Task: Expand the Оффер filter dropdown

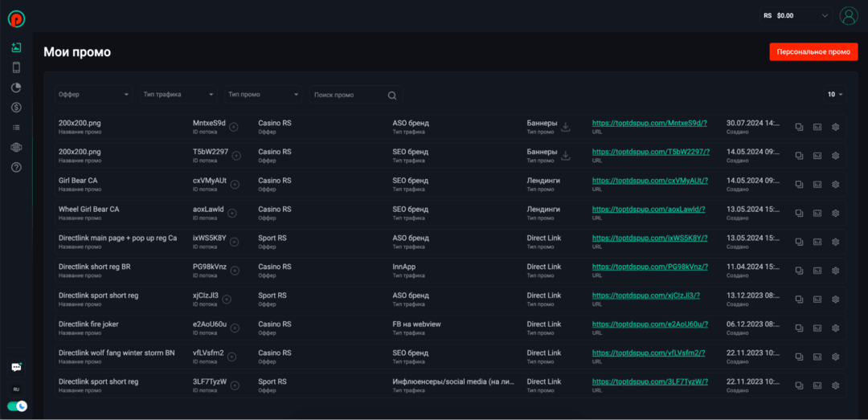Action: tap(93, 95)
